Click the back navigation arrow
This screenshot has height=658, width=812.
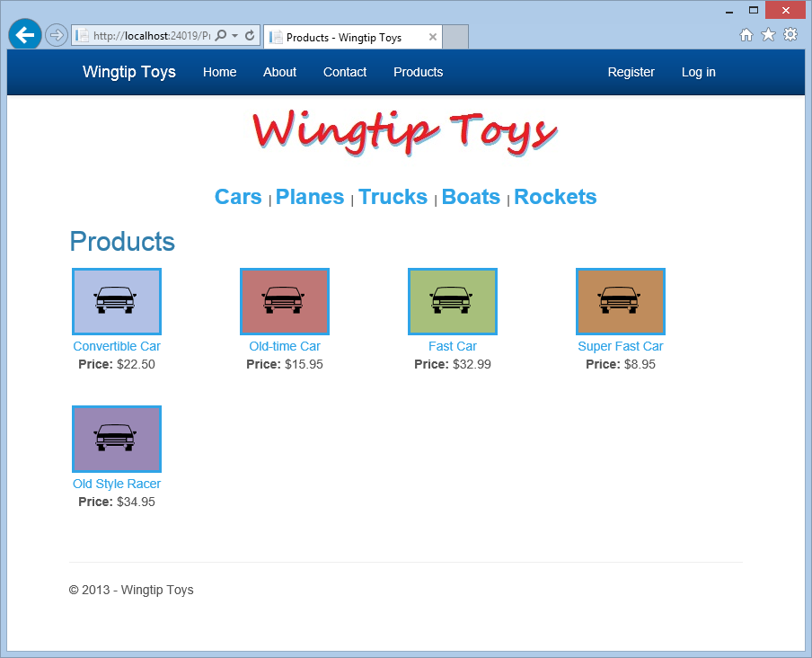(x=24, y=34)
